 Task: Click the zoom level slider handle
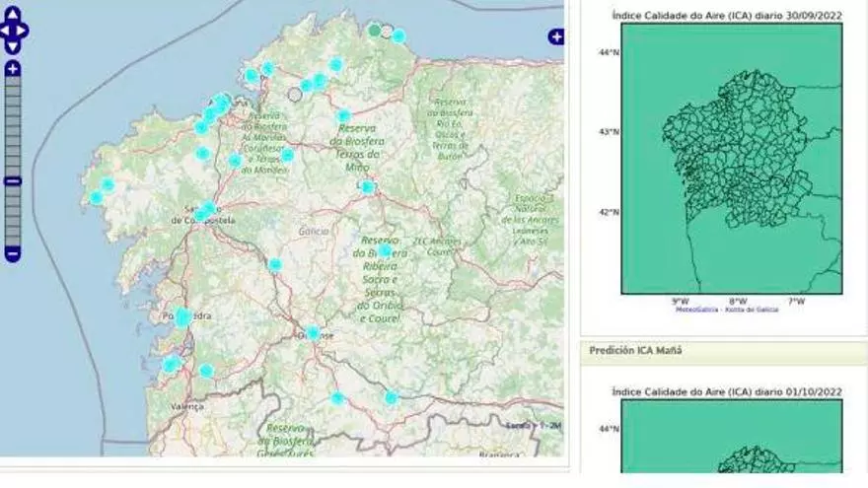13,181
